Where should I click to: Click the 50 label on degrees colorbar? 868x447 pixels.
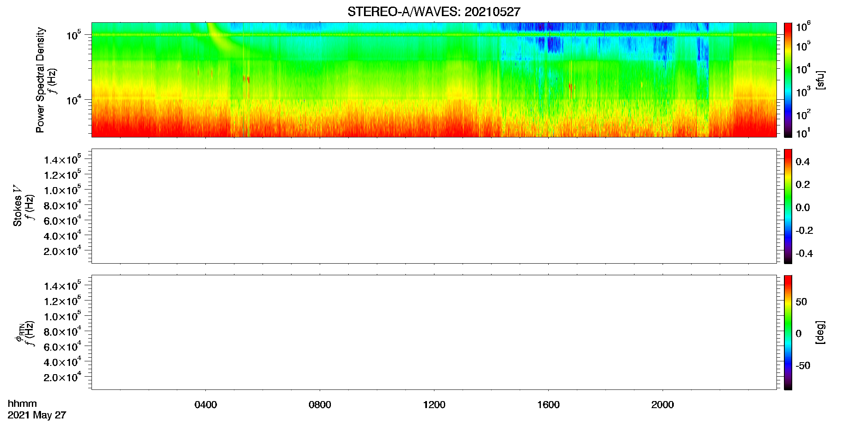click(x=801, y=302)
